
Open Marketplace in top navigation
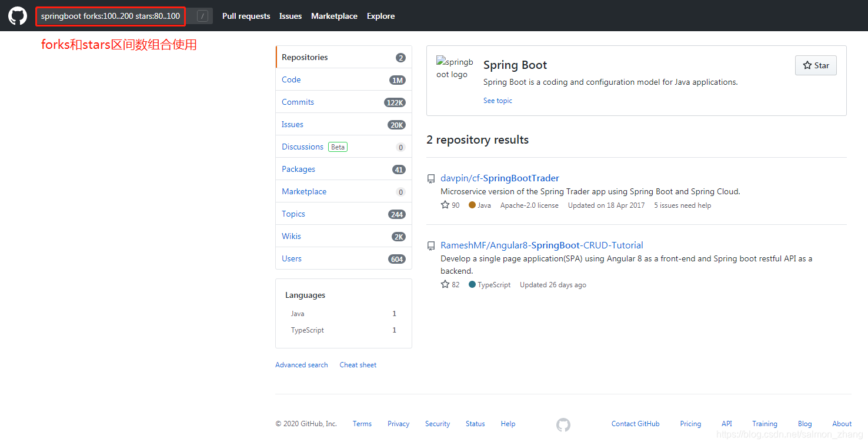pyautogui.click(x=334, y=16)
